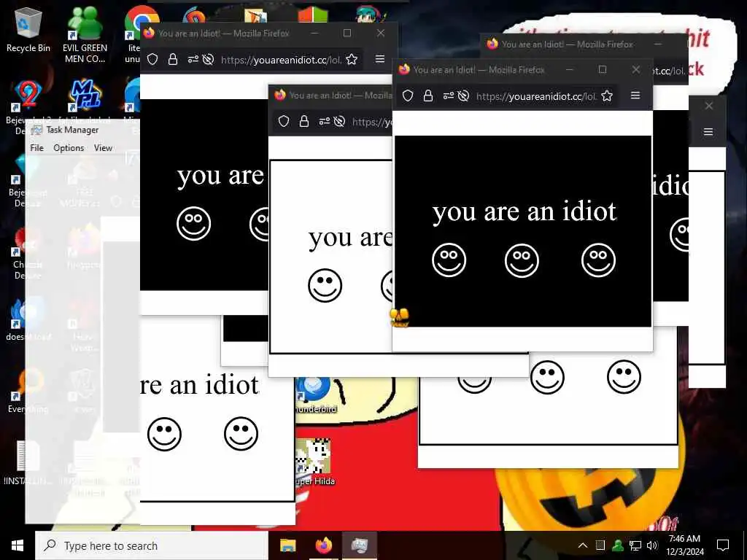The width and height of the screenshot is (747, 560).
Task: Click the padlock icon in the front Firefox window
Action: [428, 96]
